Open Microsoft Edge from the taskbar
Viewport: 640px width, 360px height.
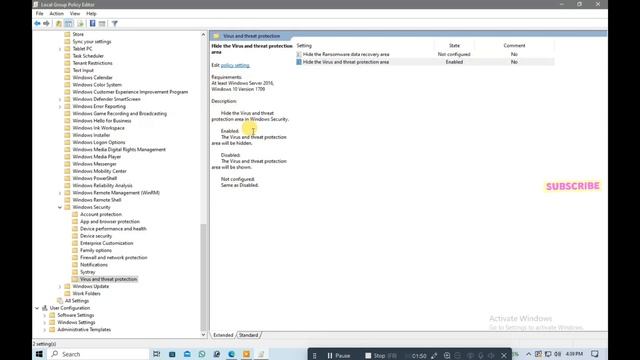click(x=231, y=354)
